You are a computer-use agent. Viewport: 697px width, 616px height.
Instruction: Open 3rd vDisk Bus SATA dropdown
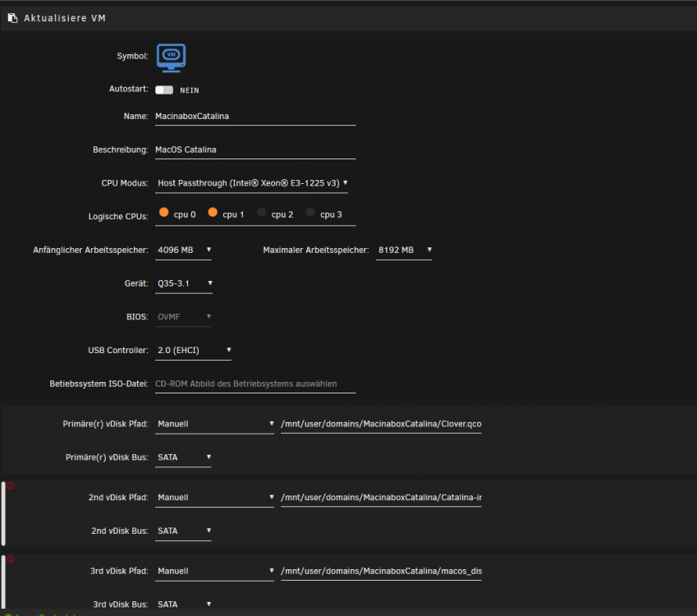pyautogui.click(x=183, y=605)
